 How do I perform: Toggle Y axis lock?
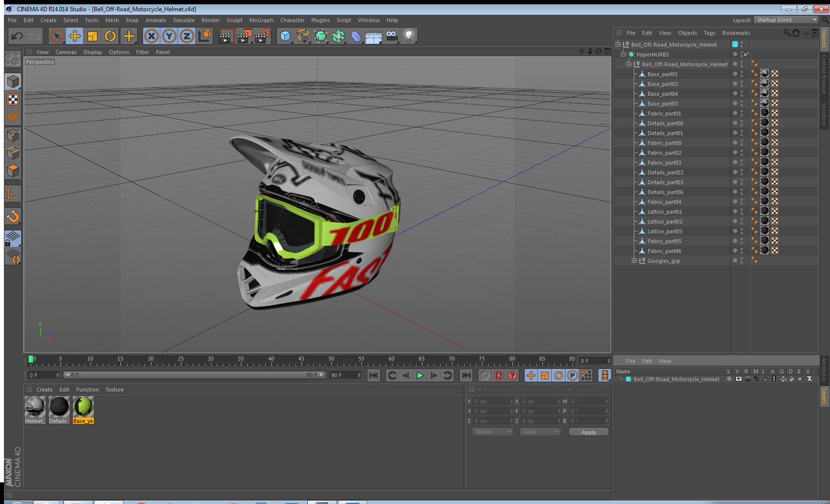point(169,36)
